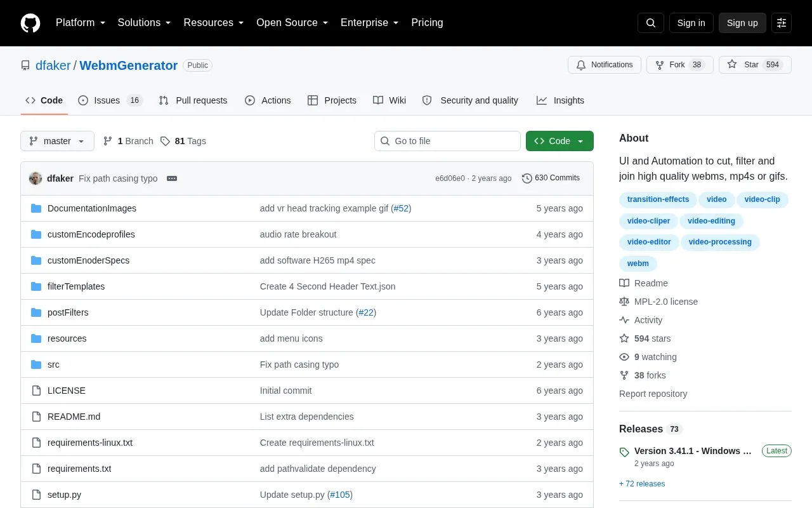Select the video-processing topic tag

click(x=720, y=242)
